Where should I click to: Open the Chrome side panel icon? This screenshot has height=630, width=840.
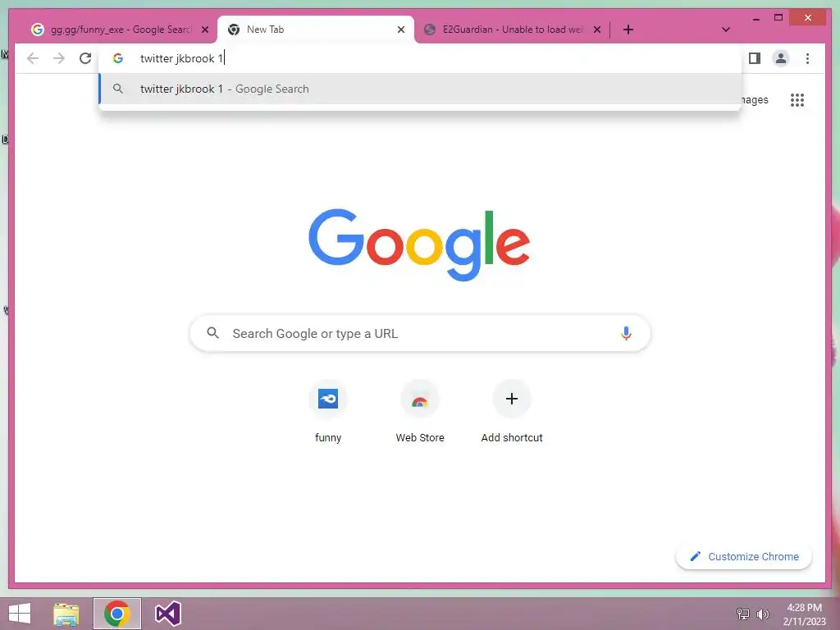click(x=755, y=58)
